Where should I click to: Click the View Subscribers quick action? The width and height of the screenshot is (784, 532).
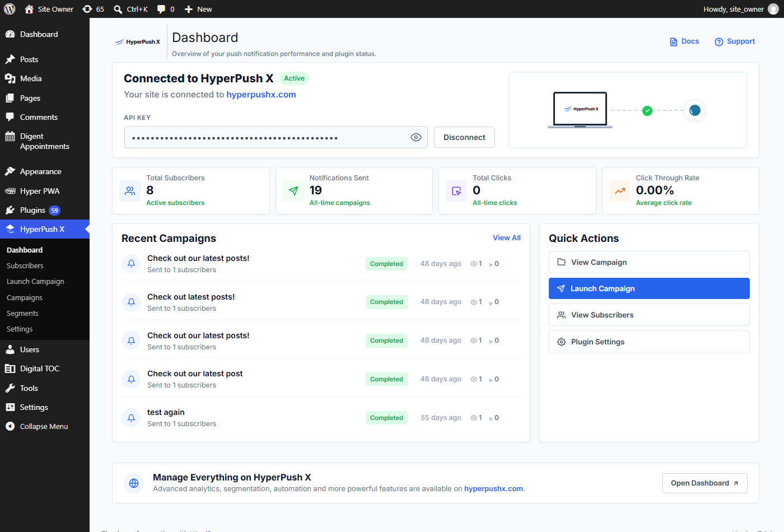pyautogui.click(x=649, y=315)
